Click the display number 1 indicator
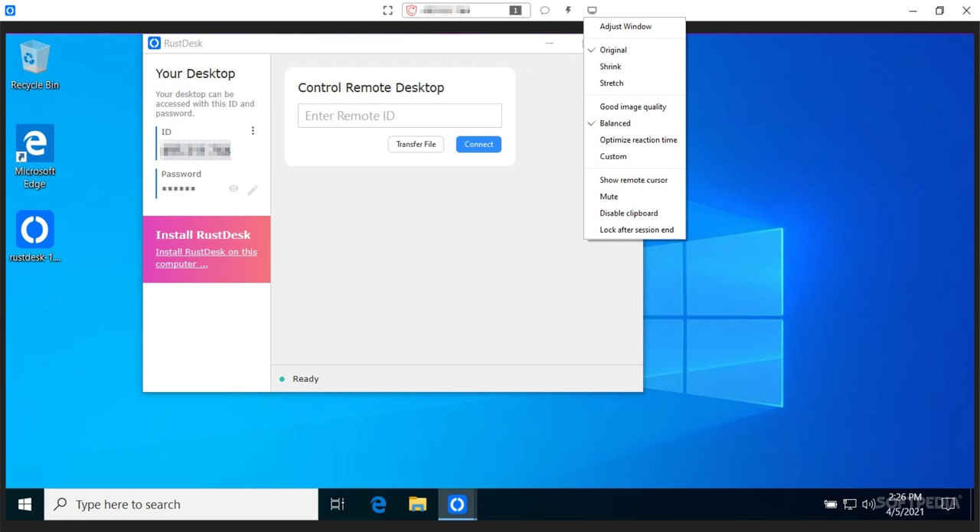The image size is (980, 532). 515,11
